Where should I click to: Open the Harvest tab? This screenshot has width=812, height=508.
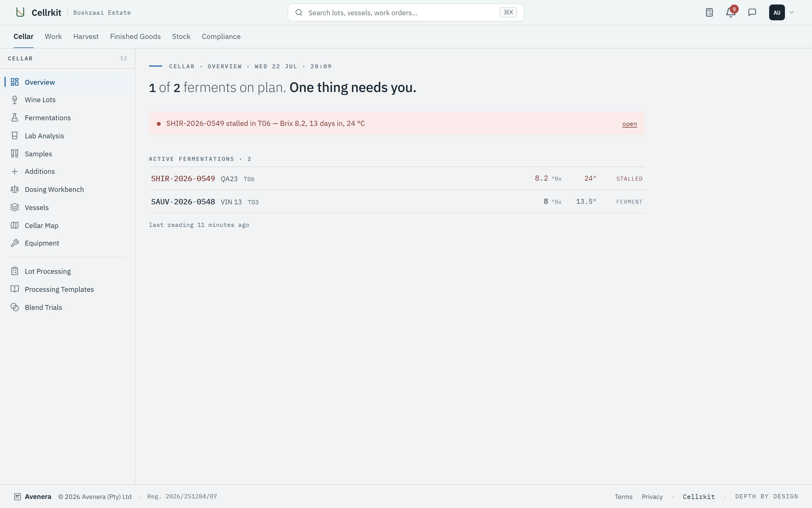tap(86, 36)
